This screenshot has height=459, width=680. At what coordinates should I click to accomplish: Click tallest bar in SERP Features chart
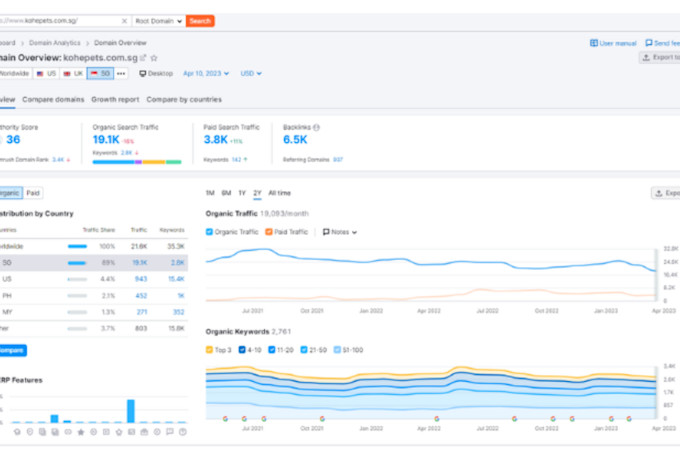tap(131, 411)
